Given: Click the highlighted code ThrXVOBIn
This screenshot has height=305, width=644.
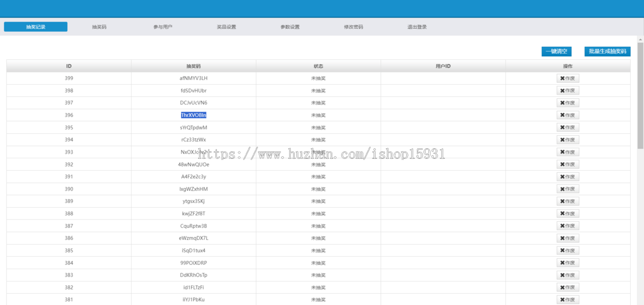Looking at the screenshot, I should 194,115.
